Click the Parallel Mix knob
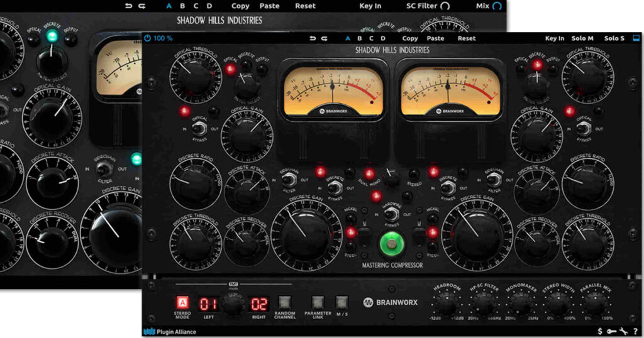644x338 pixels. (x=596, y=304)
